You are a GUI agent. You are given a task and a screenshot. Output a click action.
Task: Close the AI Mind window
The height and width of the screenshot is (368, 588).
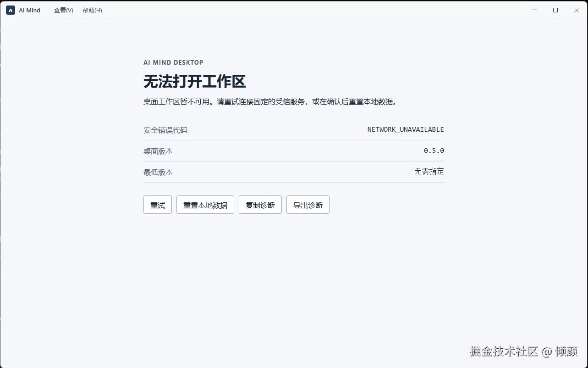click(577, 10)
